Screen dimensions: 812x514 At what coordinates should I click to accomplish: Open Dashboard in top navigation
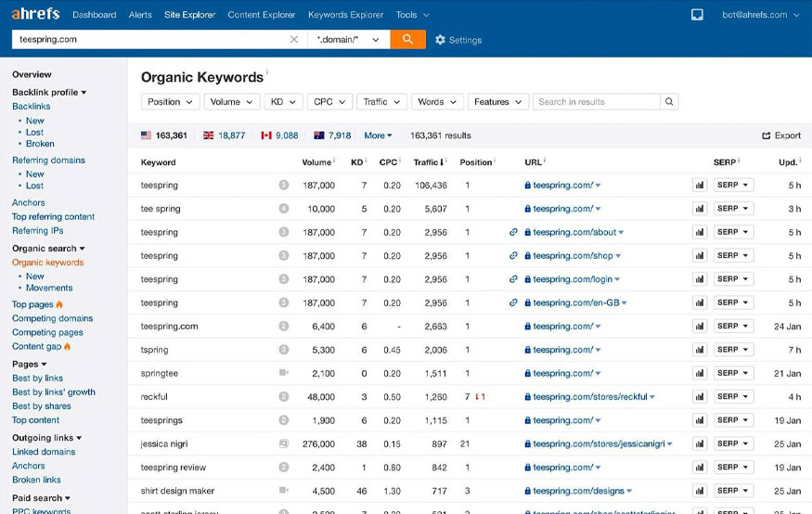(95, 15)
